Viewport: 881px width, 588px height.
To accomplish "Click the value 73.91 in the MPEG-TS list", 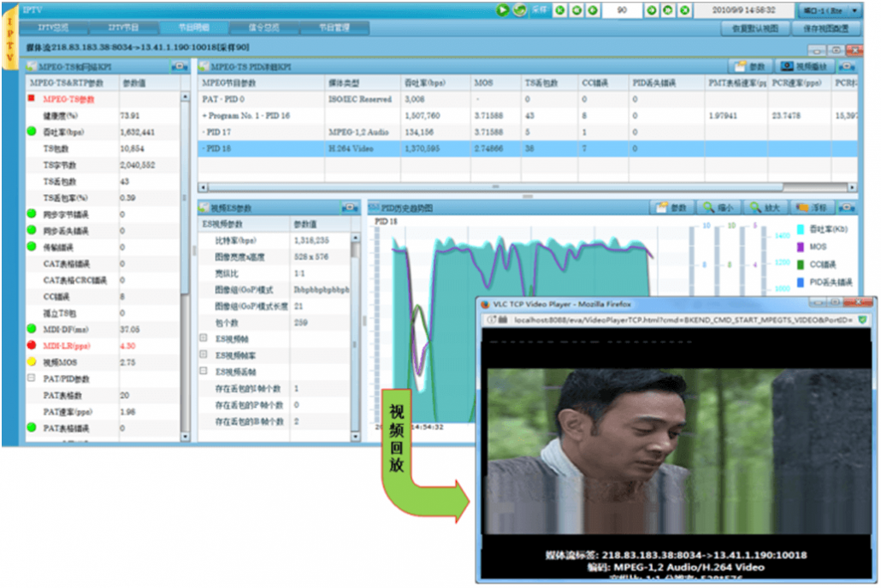I will [129, 115].
